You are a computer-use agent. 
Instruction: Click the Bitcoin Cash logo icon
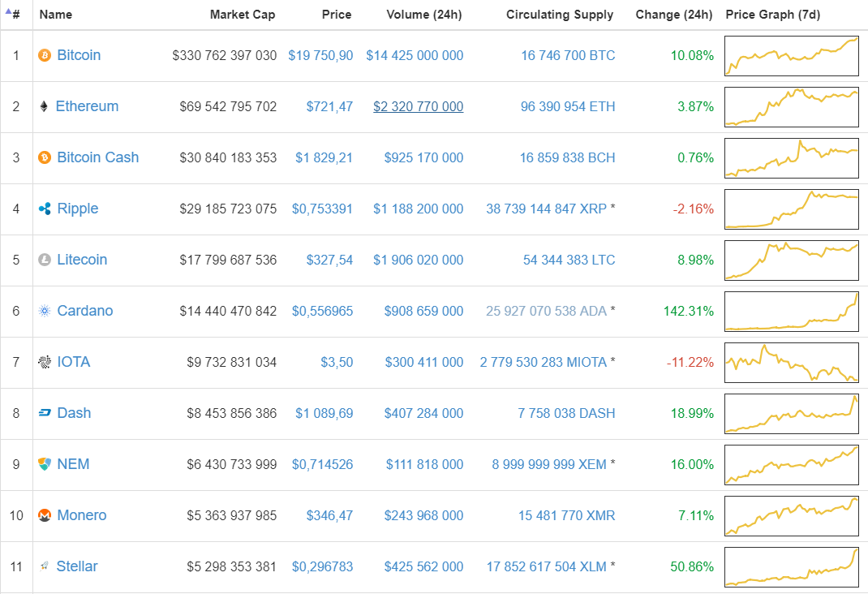point(44,157)
